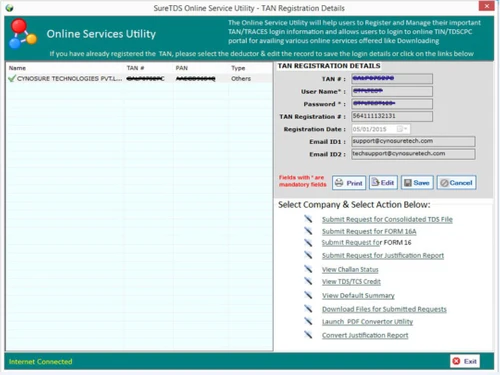Click the Name column header
The image size is (500, 375).
(17, 68)
